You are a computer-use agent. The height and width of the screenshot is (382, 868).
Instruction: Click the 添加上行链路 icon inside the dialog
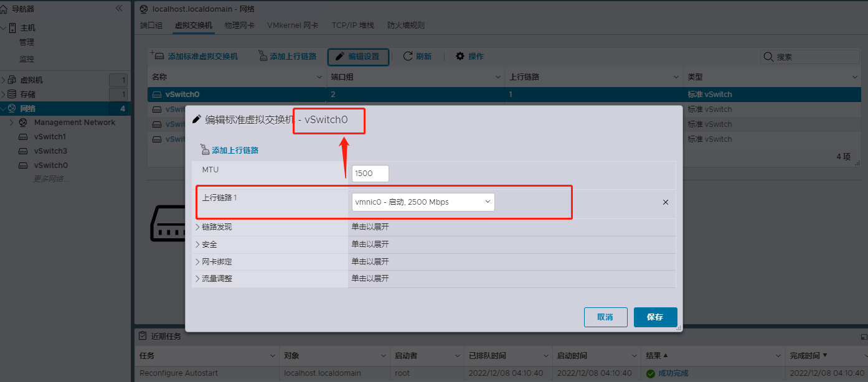tap(205, 149)
